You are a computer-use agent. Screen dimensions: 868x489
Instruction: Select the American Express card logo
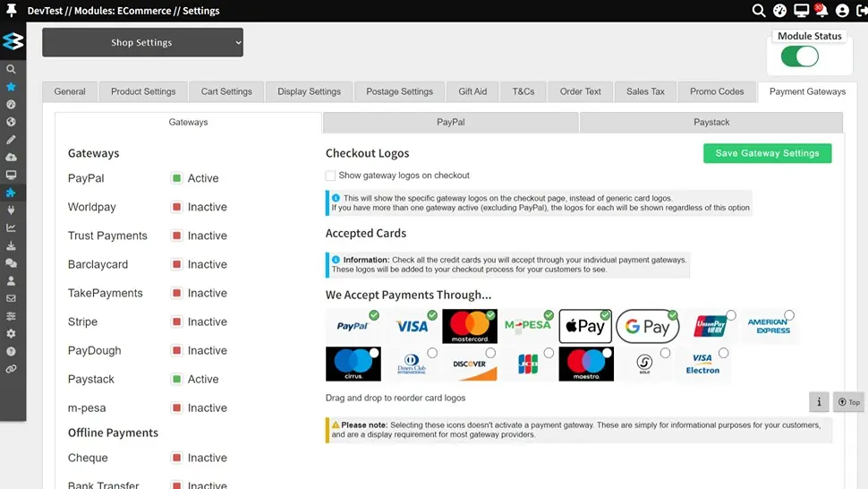coord(769,326)
